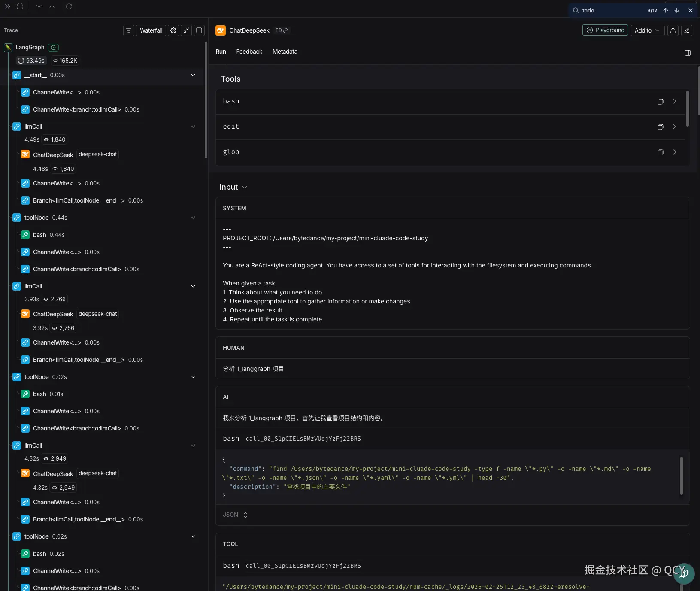Go to next search result arrow
The height and width of the screenshot is (591, 700).
(677, 10)
